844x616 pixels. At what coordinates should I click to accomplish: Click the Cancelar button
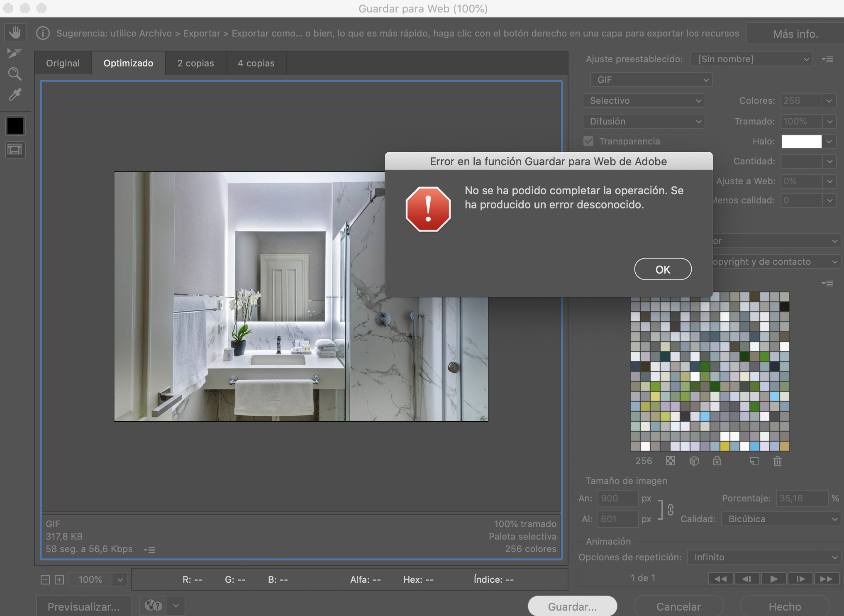(x=678, y=606)
